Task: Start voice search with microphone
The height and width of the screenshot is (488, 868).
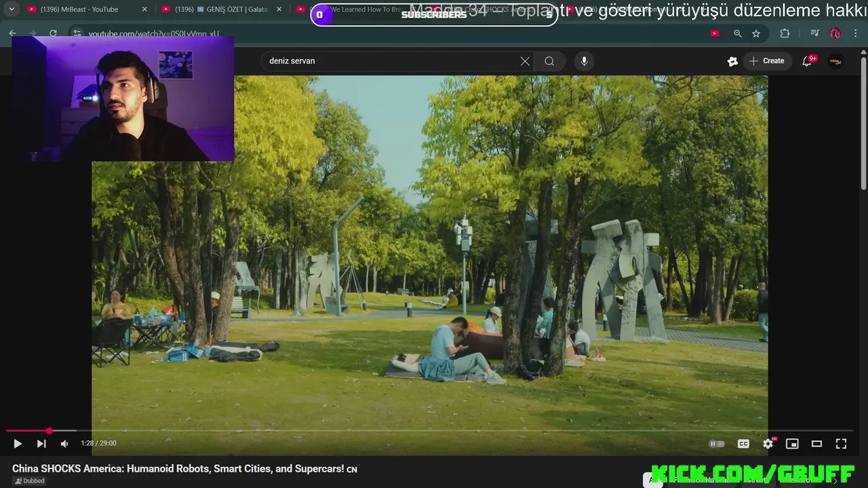Action: pyautogui.click(x=584, y=61)
